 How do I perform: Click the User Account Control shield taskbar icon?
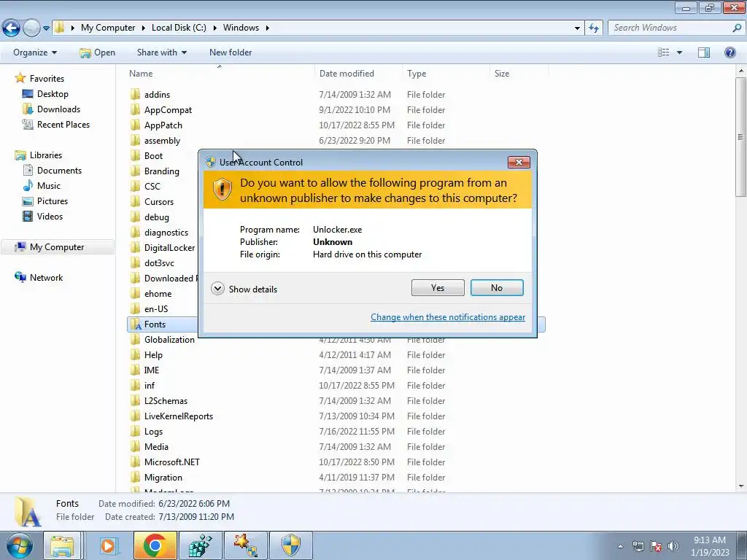(291, 545)
